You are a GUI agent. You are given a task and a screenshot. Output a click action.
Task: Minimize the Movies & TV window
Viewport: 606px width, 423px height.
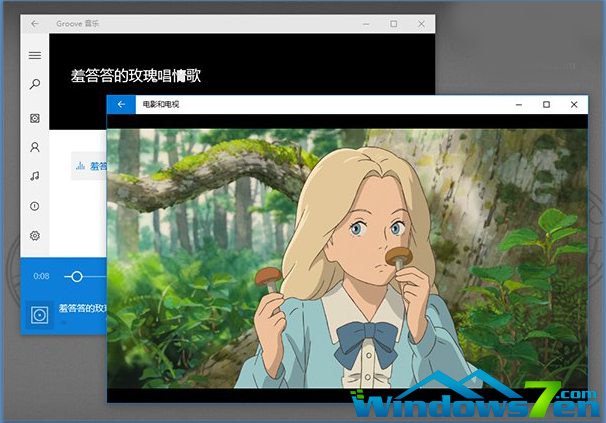pyautogui.click(x=519, y=105)
